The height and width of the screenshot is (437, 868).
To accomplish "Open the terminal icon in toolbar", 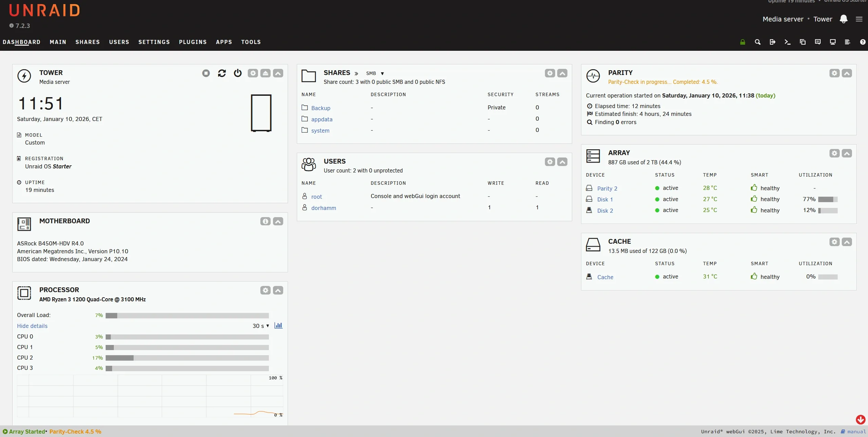I will tap(788, 42).
